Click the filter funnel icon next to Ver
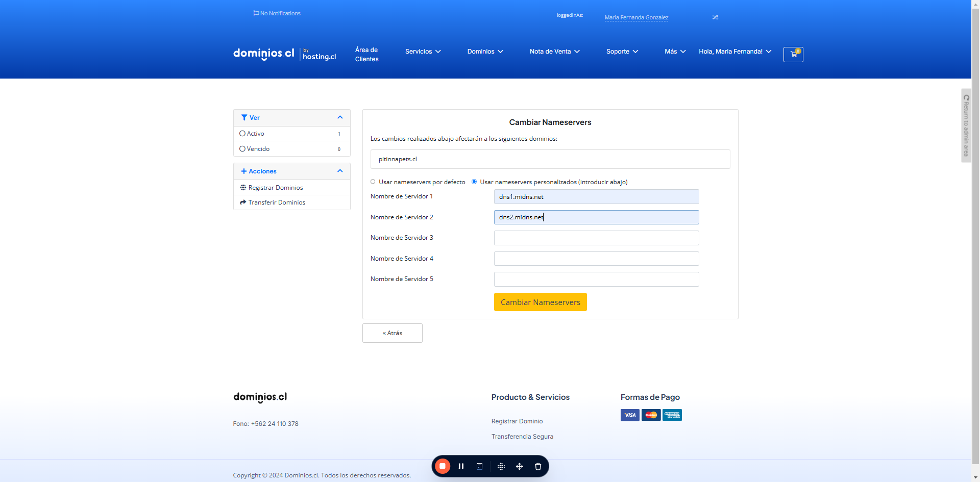Image resolution: width=980 pixels, height=482 pixels. coord(244,118)
